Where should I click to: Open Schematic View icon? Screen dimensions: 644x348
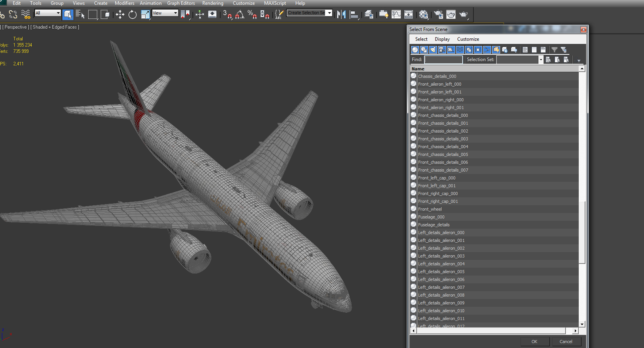[x=408, y=14]
